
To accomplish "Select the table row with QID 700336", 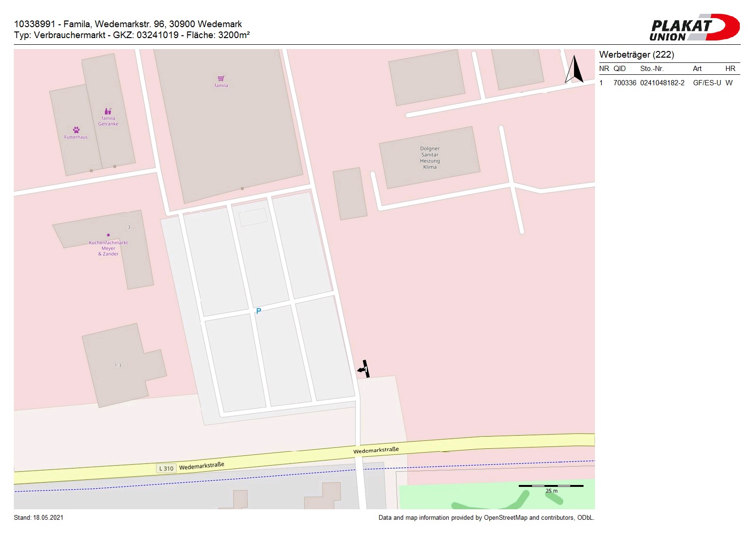I will click(x=669, y=83).
